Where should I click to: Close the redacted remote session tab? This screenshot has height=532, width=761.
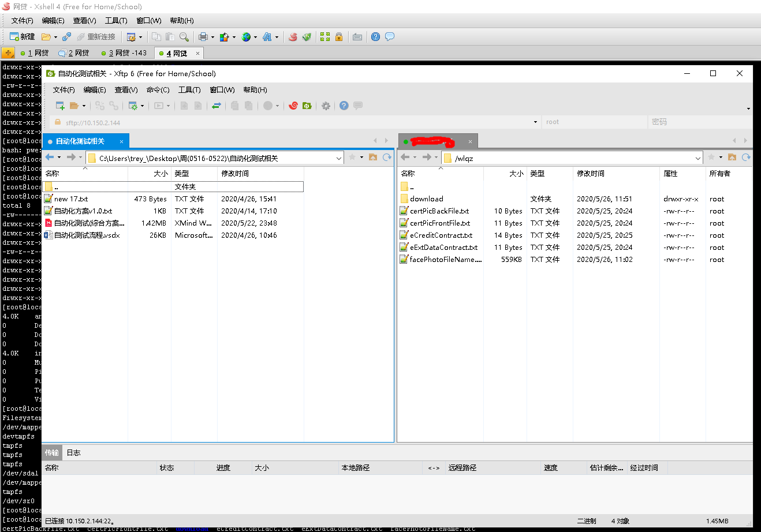coord(470,141)
